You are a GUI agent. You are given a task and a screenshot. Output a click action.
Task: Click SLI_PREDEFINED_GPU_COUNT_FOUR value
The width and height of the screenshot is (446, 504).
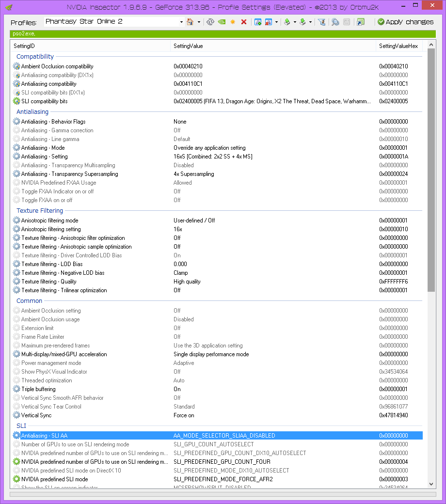point(222,462)
